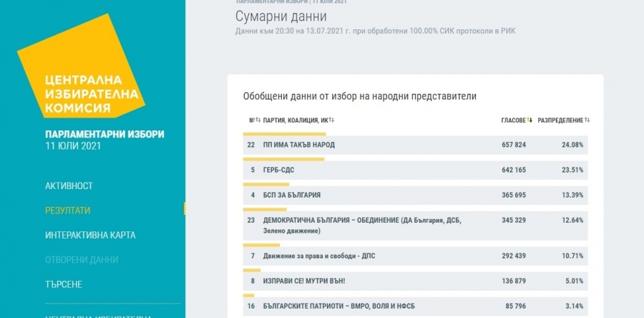Click the Сумарни данни heading
The width and height of the screenshot is (644, 318).
[281, 16]
